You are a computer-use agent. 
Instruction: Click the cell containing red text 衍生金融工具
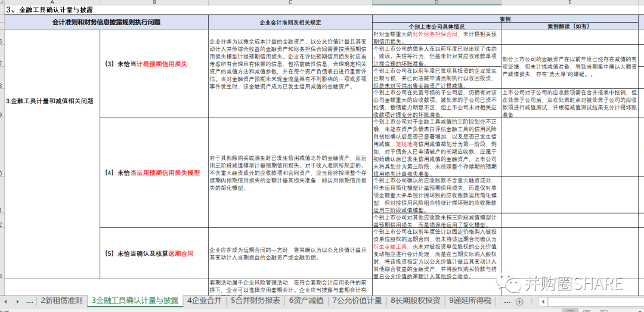point(436,254)
